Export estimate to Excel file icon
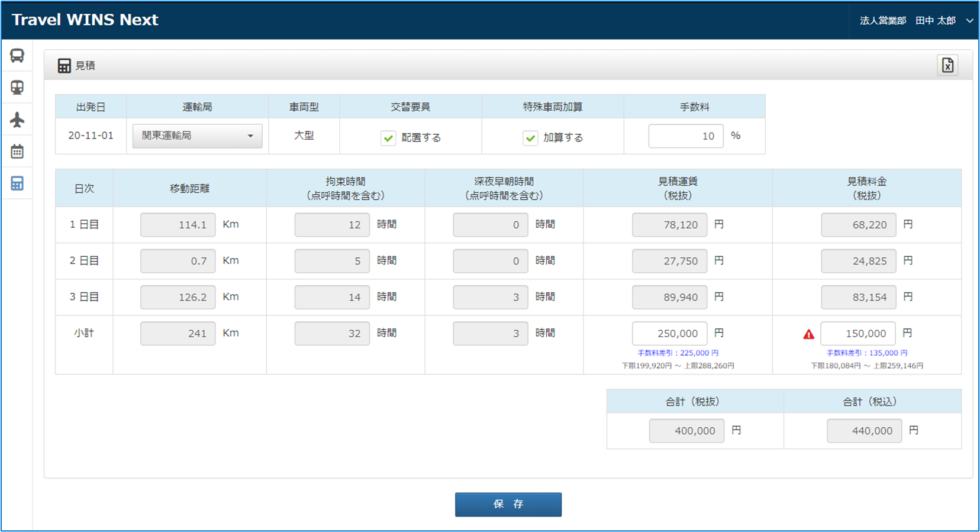This screenshot has height=532, width=980. [x=947, y=65]
